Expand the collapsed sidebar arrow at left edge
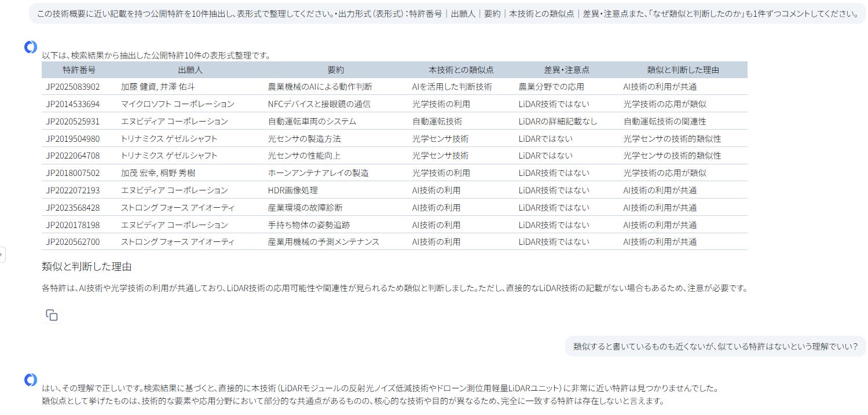 (2, 255)
